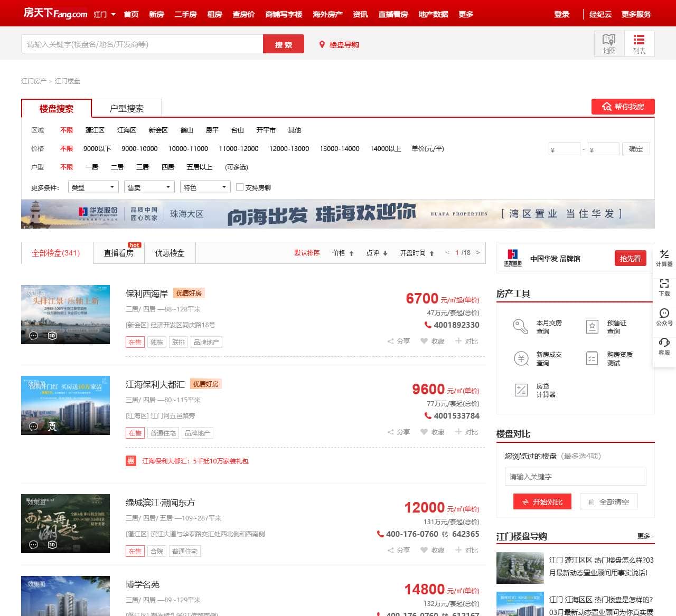This screenshot has width=676, height=616.
Task: Share the 江海保利大都汇 listing
Action: 399,432
